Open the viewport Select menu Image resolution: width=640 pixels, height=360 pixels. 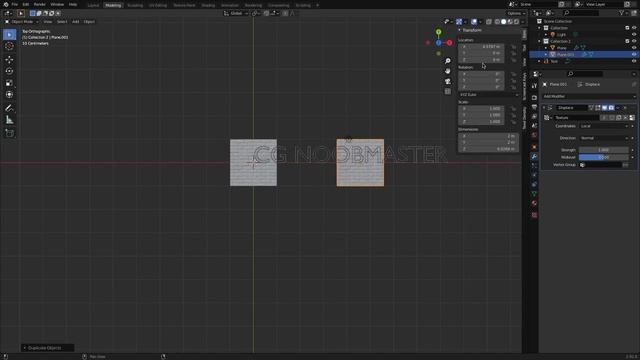[62, 22]
